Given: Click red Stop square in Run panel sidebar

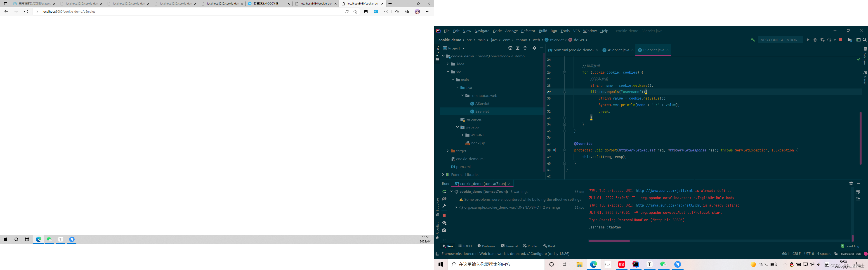Looking at the screenshot, I should [444, 215].
